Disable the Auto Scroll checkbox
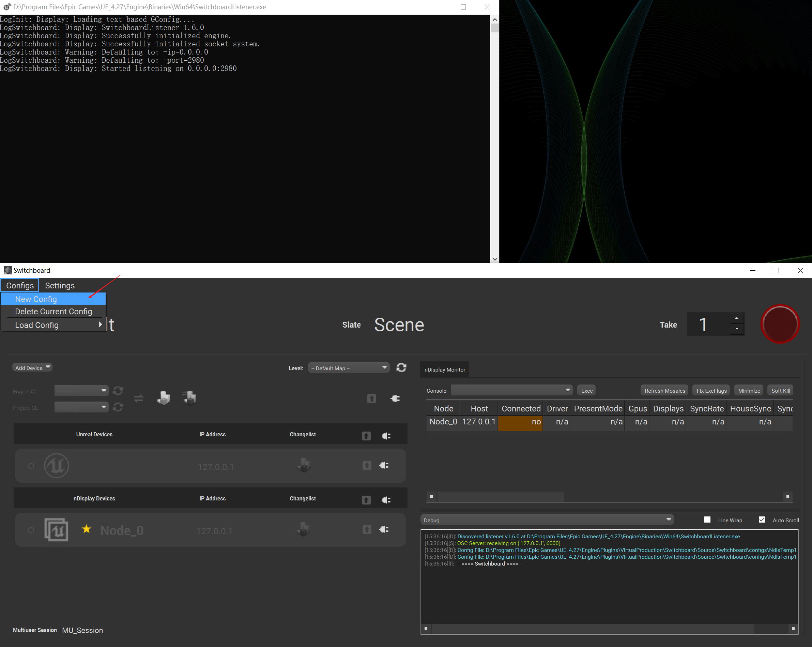Screen dimensions: 812x647 pos(762,520)
